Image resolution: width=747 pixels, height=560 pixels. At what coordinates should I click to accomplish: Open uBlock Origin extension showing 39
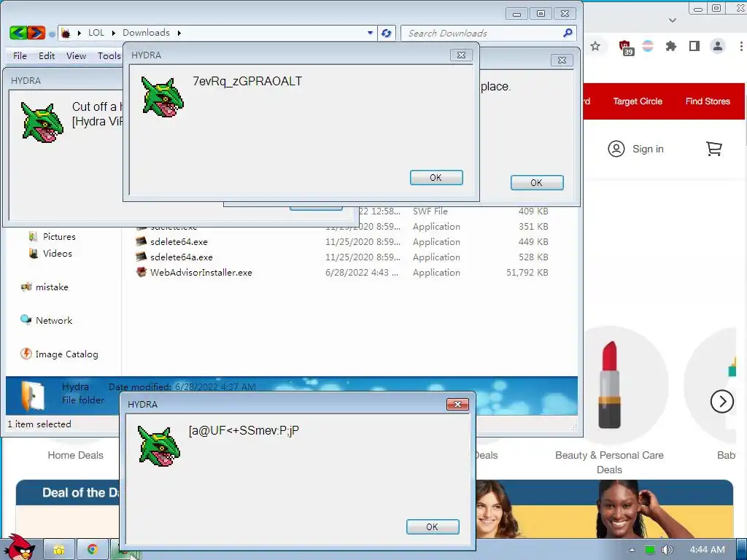[x=625, y=47]
